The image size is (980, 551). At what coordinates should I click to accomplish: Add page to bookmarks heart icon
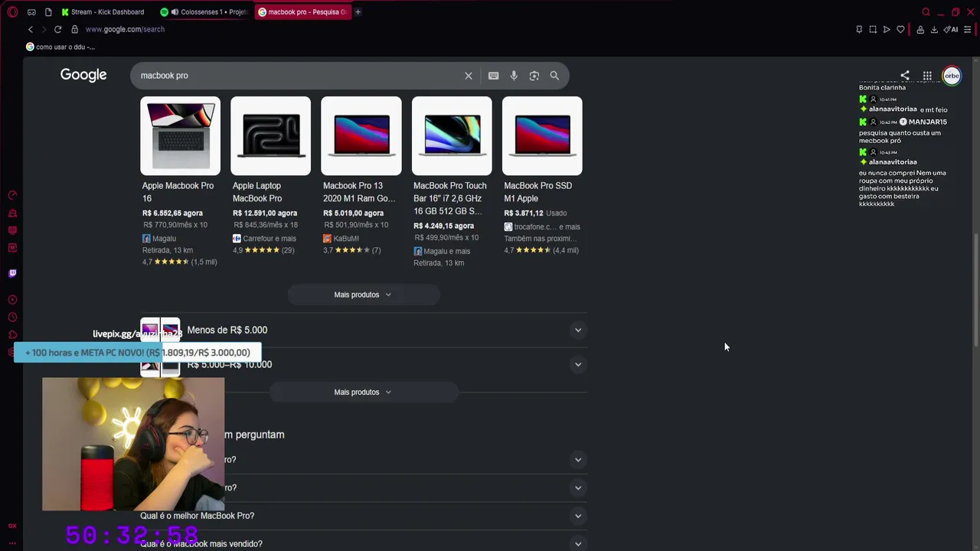pyautogui.click(x=900, y=29)
